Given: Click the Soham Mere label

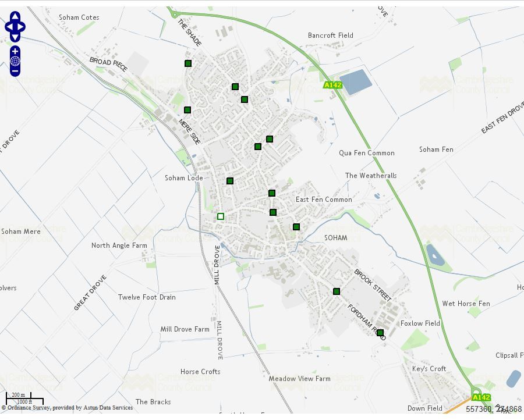Looking at the screenshot, I should [21, 232].
